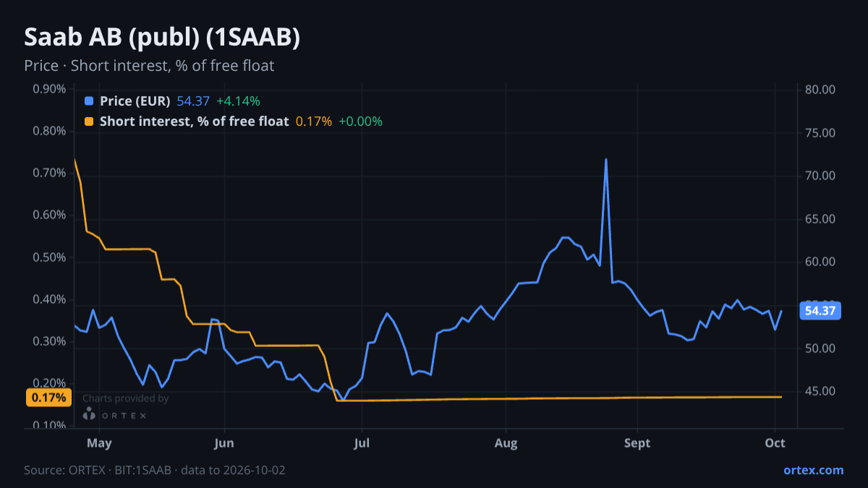Click the +4.14% price change value
The image size is (868, 488).
click(x=238, y=101)
